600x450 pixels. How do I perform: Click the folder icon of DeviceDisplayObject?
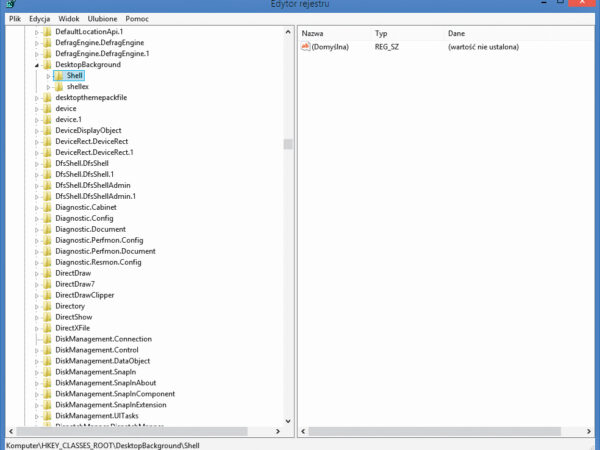46,130
